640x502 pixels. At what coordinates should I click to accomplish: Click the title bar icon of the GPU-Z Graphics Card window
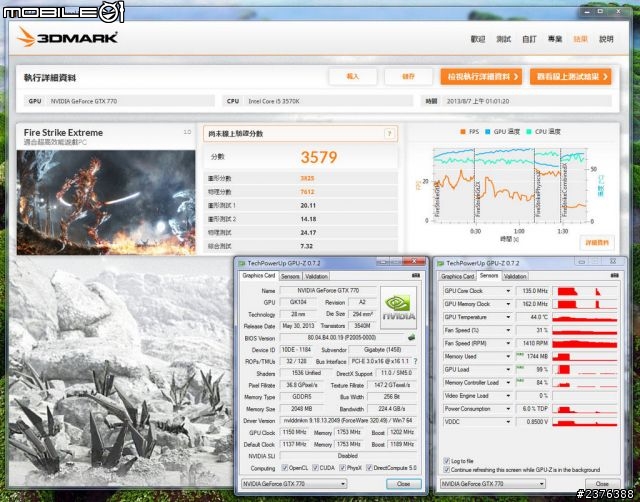click(x=242, y=264)
